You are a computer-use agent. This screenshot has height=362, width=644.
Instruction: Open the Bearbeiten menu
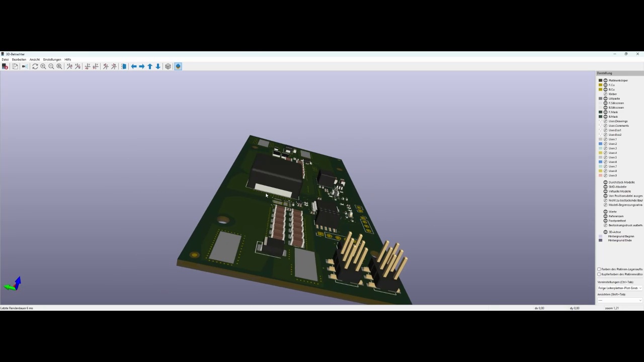click(x=19, y=60)
